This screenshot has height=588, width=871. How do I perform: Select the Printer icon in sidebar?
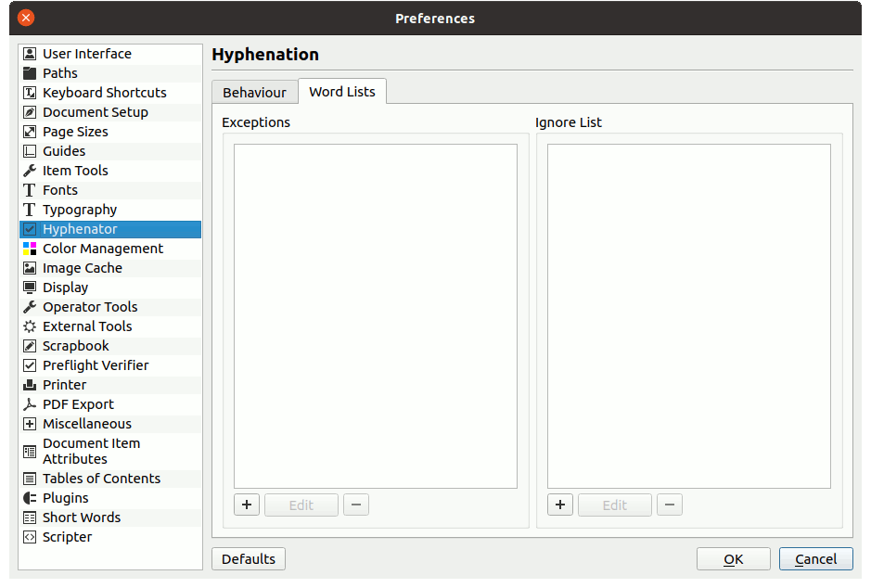click(x=30, y=385)
